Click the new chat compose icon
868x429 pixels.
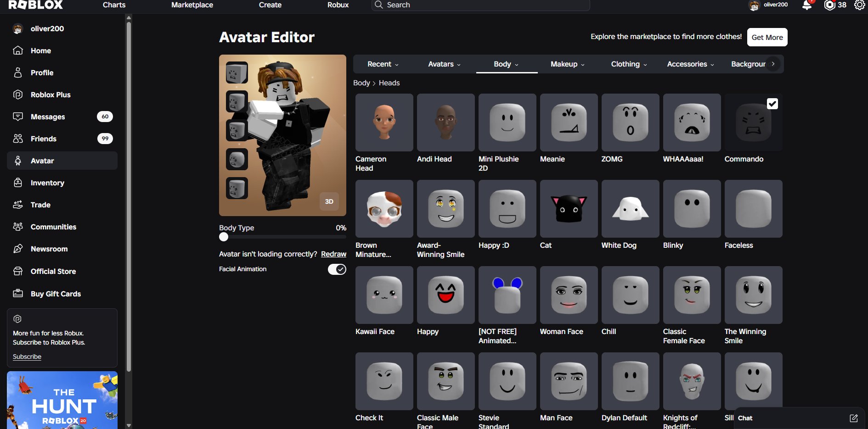(853, 418)
